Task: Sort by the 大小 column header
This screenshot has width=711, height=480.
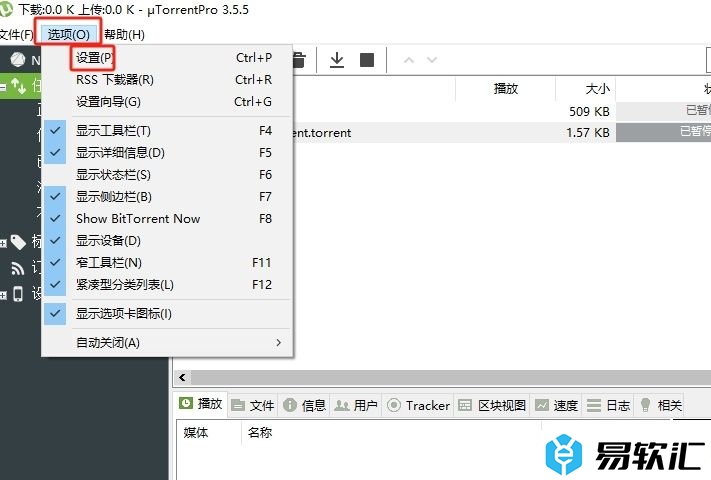Action: point(585,88)
